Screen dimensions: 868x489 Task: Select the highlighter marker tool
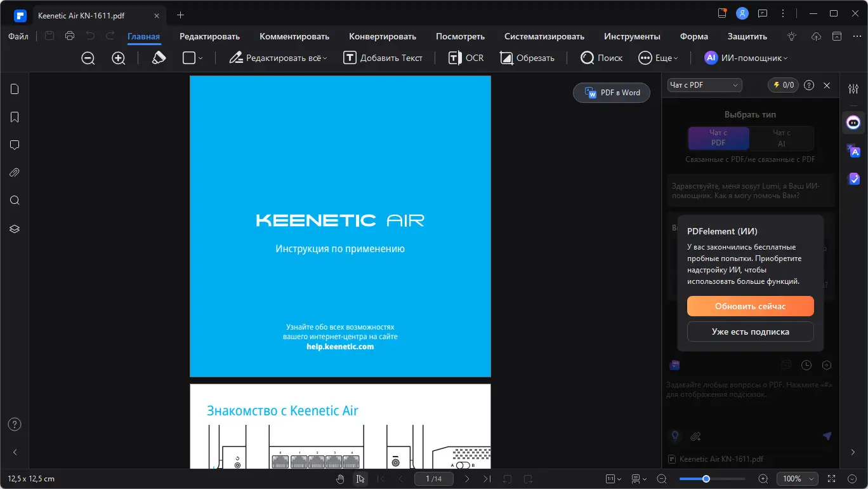pos(159,58)
